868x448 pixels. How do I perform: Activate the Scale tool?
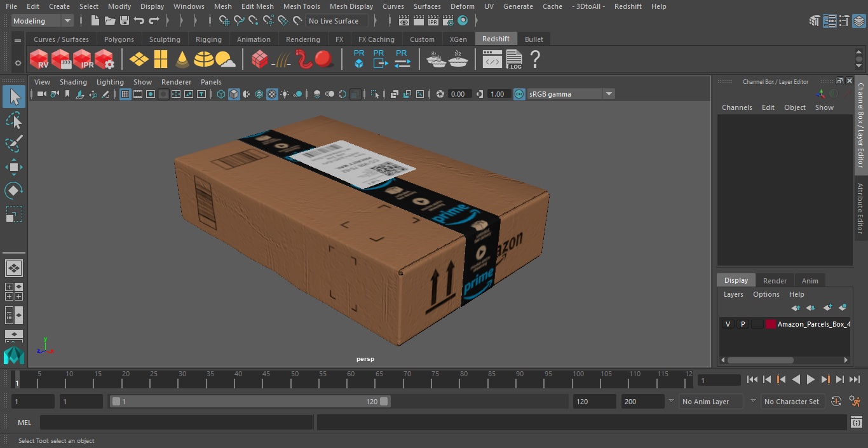[14, 214]
